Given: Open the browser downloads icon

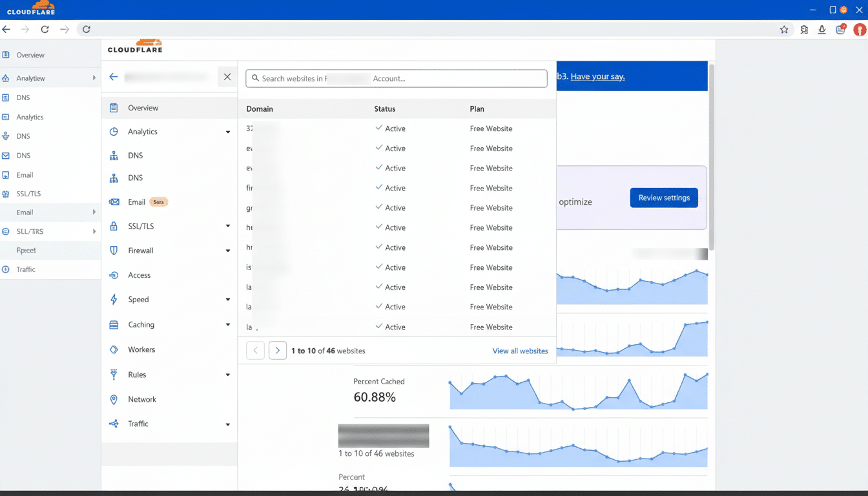Looking at the screenshot, I should (x=821, y=29).
